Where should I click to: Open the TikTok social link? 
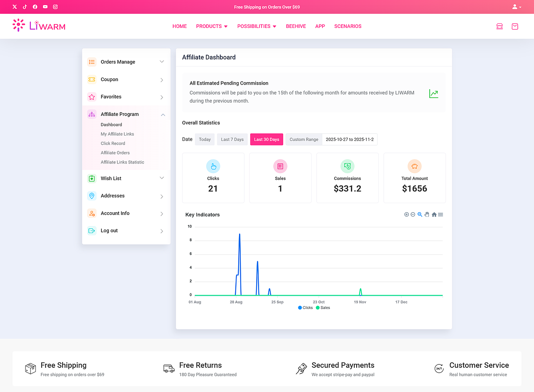[25, 7]
